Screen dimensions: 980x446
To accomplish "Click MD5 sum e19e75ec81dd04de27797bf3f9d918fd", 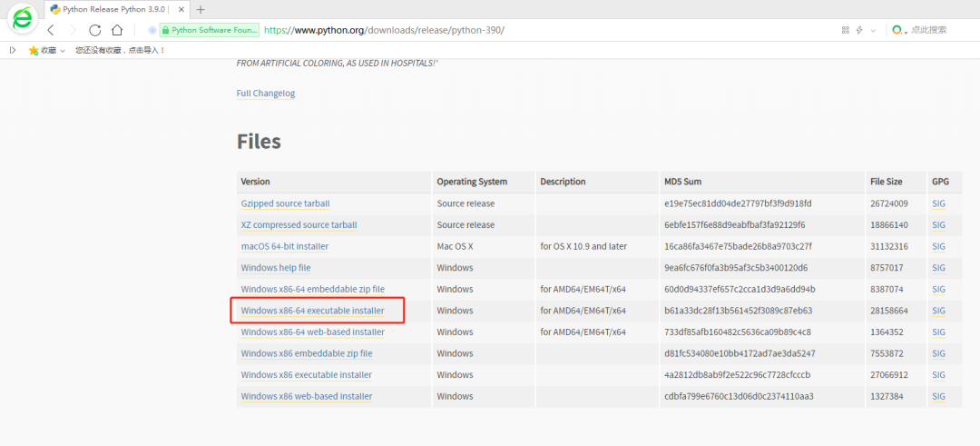I will coord(738,203).
